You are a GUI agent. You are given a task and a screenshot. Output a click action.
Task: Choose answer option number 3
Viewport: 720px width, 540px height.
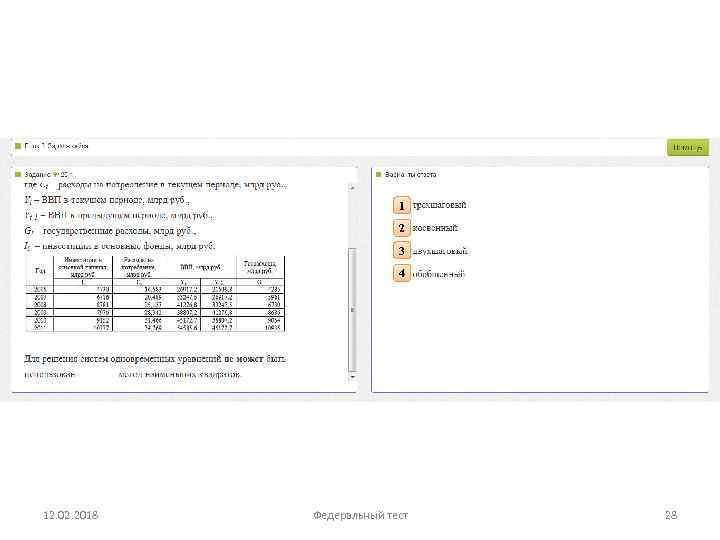coord(401,251)
